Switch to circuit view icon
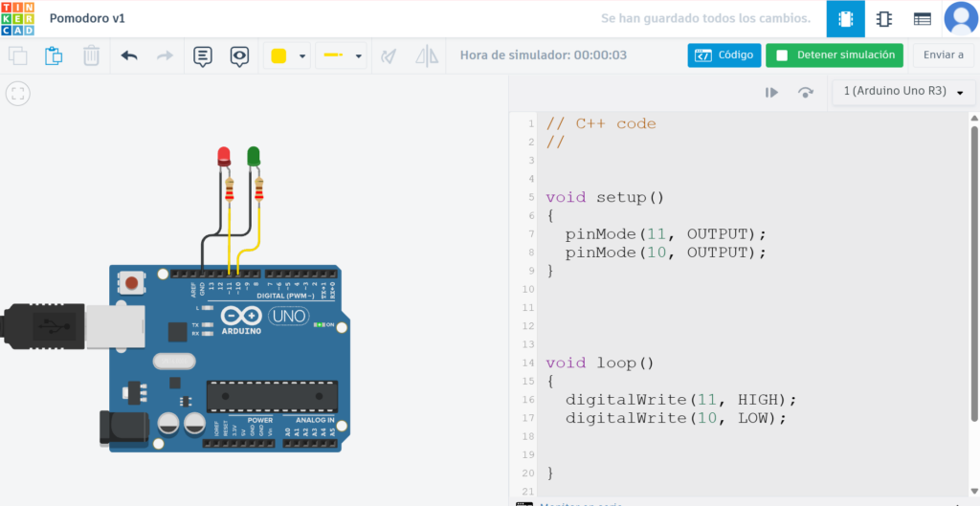The image size is (980, 506). click(845, 18)
